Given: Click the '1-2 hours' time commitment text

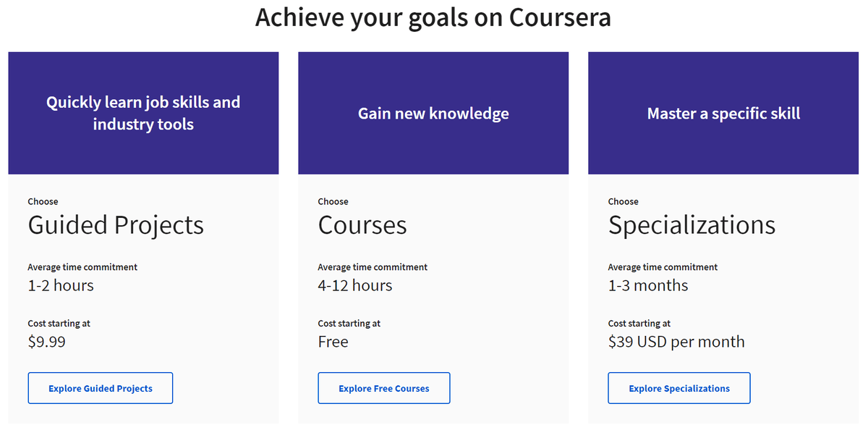Looking at the screenshot, I should coord(61,285).
